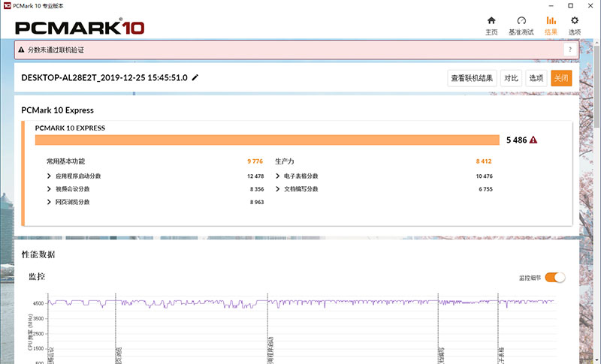The width and height of the screenshot is (601, 364).
Task: Click the CPU frequency monitoring chart line
Action: [301, 302]
